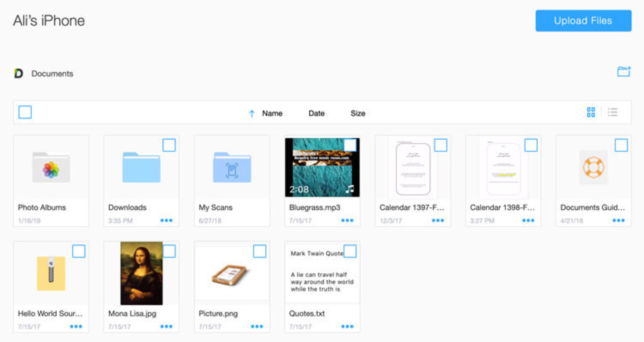Create a new folder
The image size is (644, 342).
tap(623, 72)
